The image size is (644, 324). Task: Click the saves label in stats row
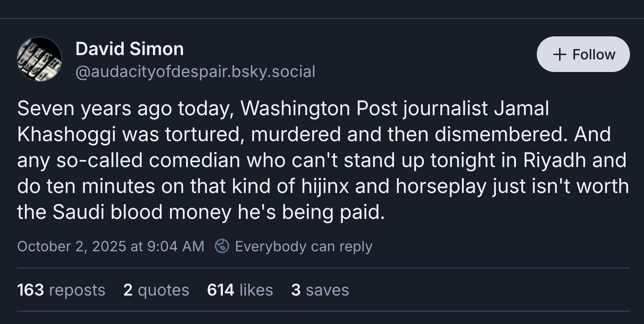(x=327, y=290)
